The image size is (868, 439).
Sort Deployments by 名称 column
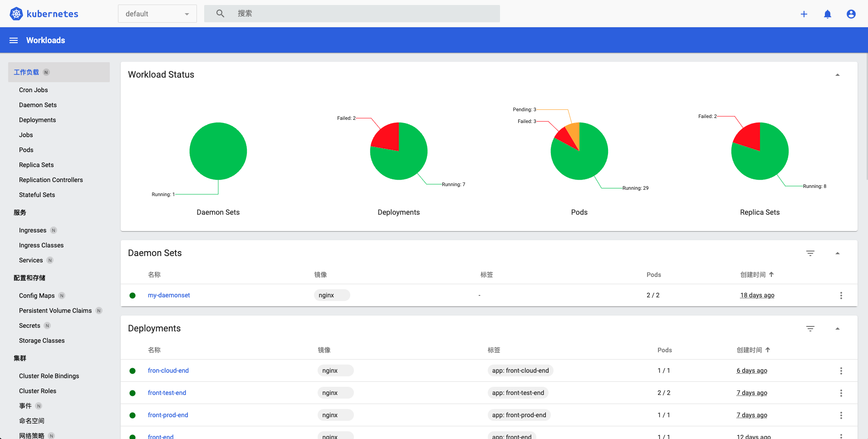pos(154,350)
